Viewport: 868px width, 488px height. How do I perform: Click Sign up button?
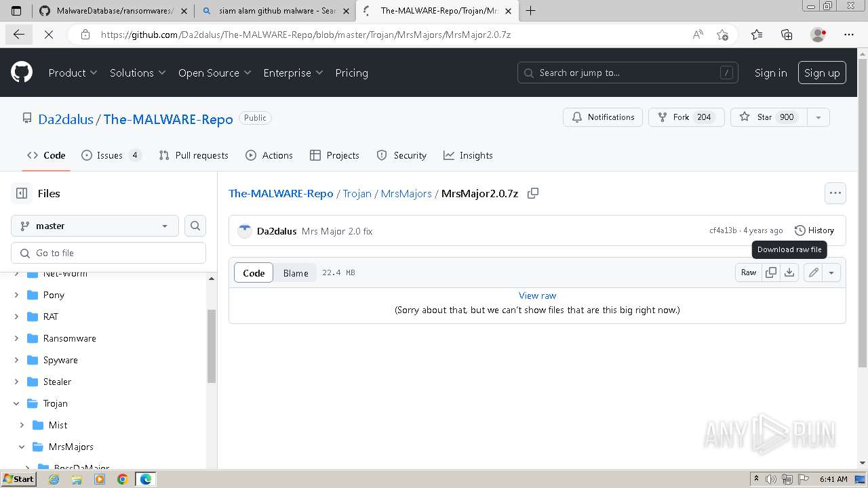click(x=822, y=73)
